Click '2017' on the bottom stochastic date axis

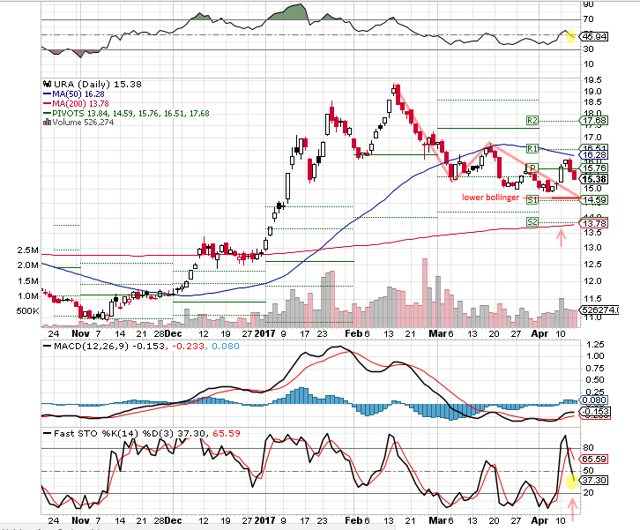(x=265, y=521)
